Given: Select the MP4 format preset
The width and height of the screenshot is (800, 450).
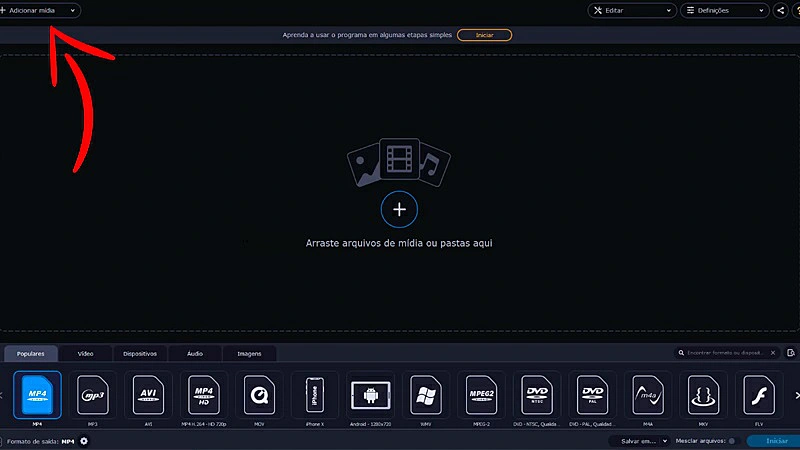Looking at the screenshot, I should coord(37,395).
